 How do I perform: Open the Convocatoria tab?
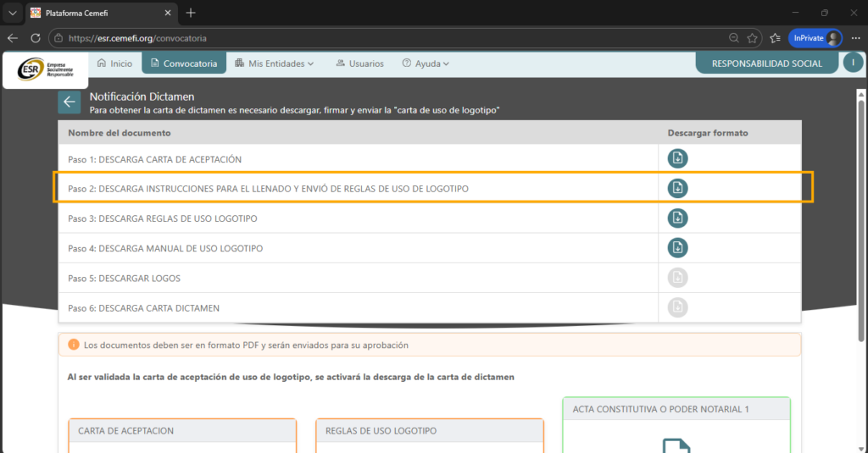pos(184,64)
